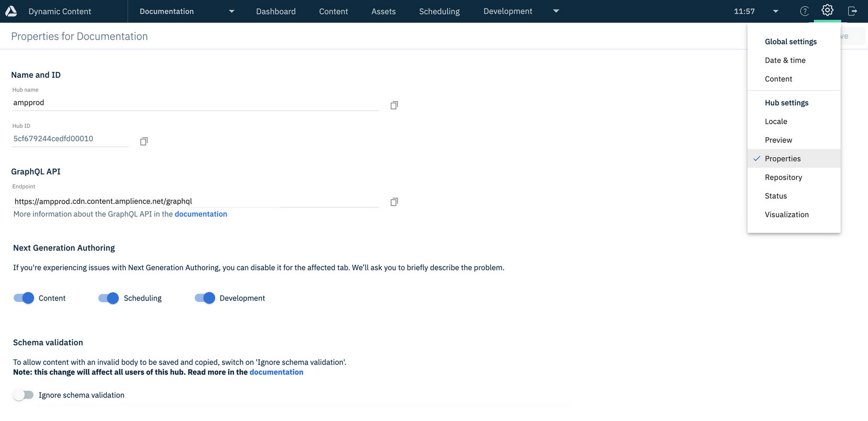
Task: Expand the Development menu dropdown
Action: [556, 11]
